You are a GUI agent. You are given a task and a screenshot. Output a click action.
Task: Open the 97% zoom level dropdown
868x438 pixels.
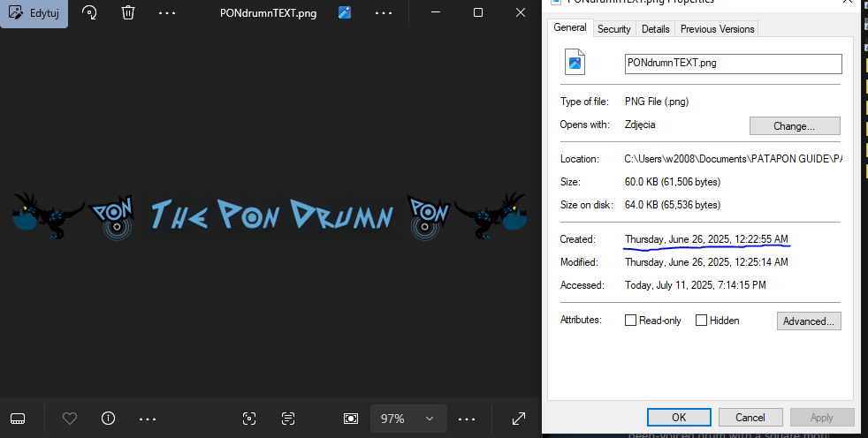click(408, 419)
